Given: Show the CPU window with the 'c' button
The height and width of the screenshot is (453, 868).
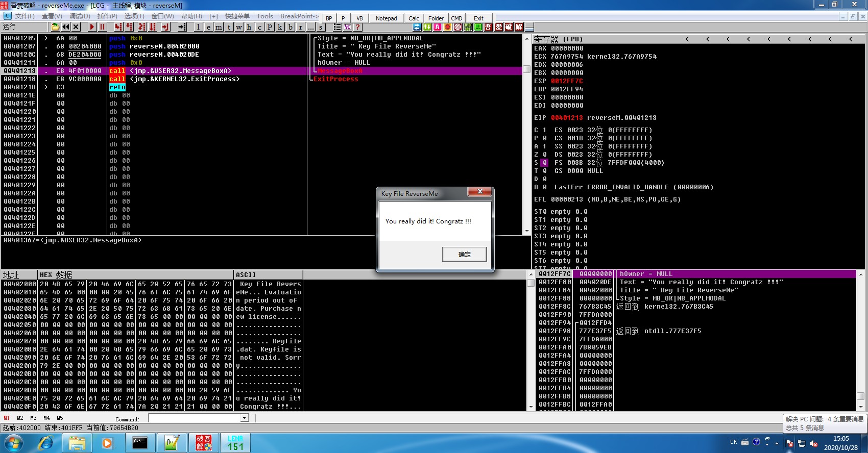Looking at the screenshot, I should (259, 27).
